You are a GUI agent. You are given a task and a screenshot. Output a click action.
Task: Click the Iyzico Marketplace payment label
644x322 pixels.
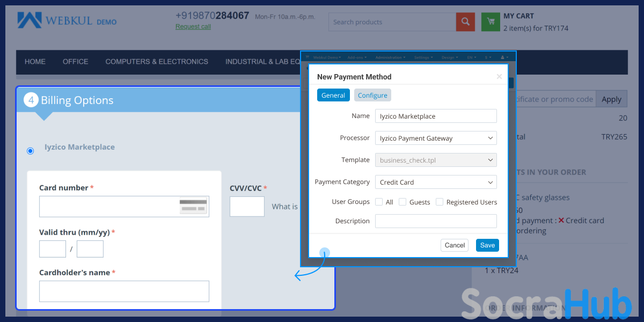(x=79, y=147)
